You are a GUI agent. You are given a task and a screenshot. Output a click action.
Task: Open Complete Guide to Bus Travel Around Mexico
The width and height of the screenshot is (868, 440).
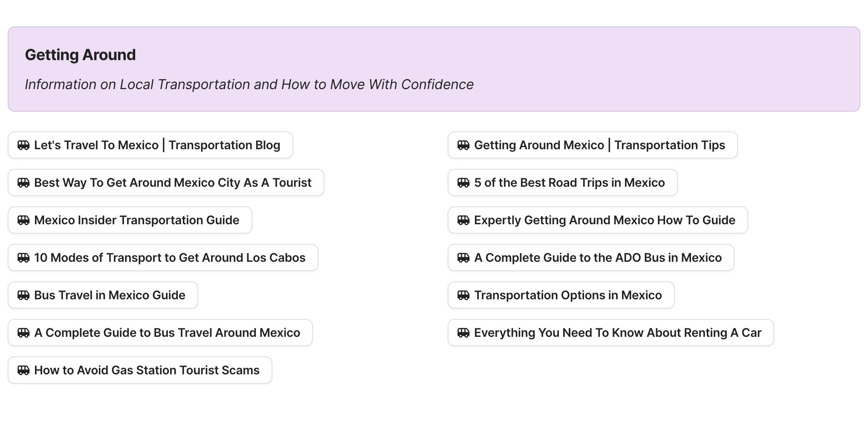(167, 333)
